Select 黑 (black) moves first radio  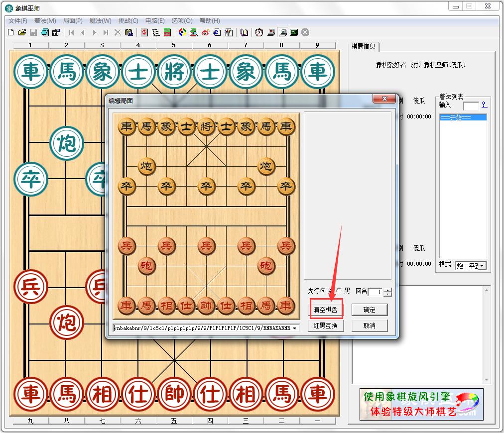[x=339, y=290]
